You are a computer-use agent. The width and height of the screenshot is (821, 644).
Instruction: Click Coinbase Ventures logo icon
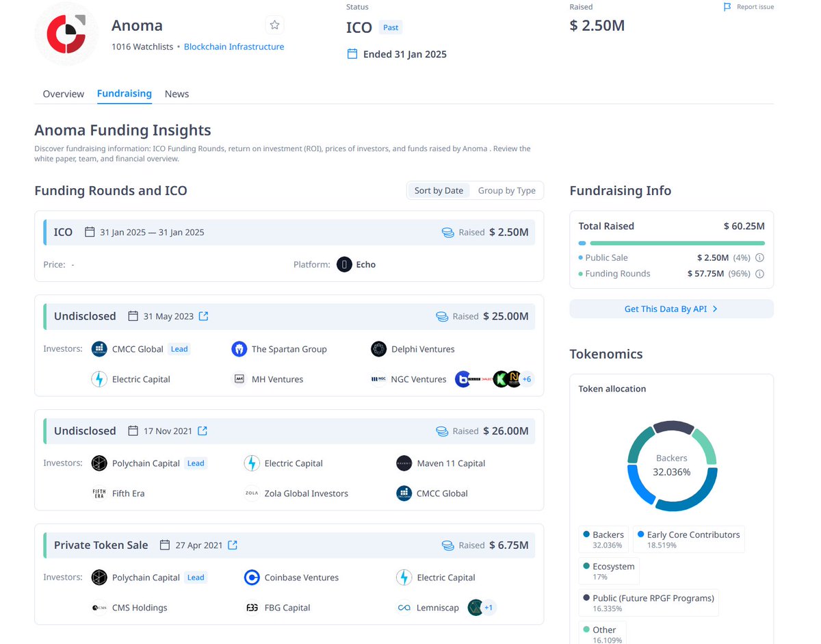[x=252, y=578]
